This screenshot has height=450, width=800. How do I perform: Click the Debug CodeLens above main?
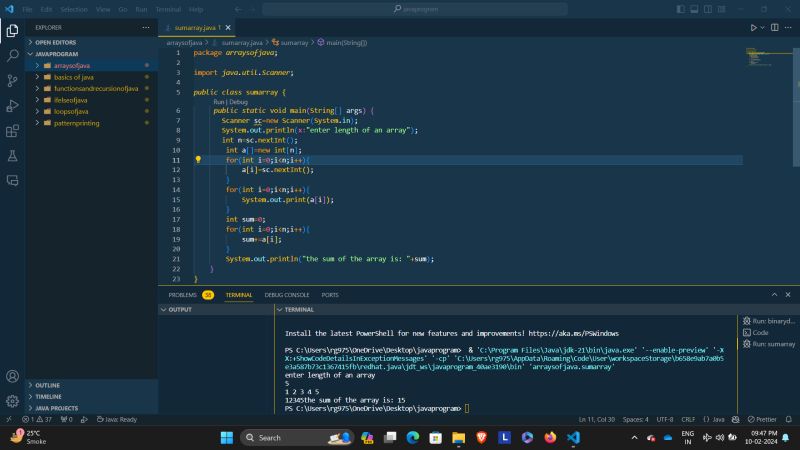(x=238, y=102)
